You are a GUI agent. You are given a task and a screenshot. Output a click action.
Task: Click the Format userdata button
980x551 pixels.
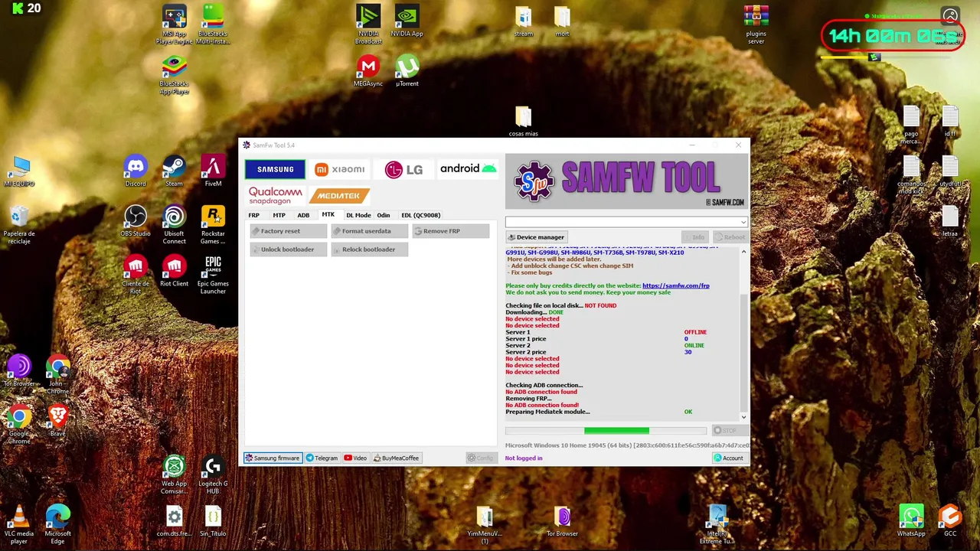(x=369, y=231)
